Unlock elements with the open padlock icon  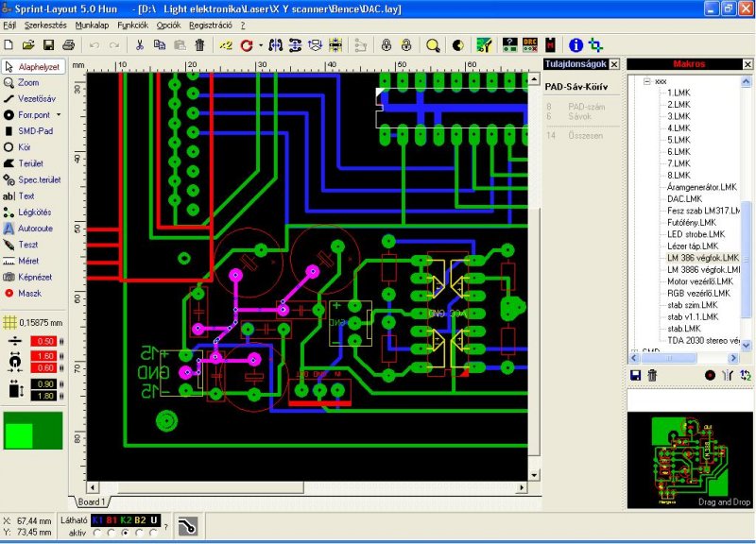click(406, 45)
